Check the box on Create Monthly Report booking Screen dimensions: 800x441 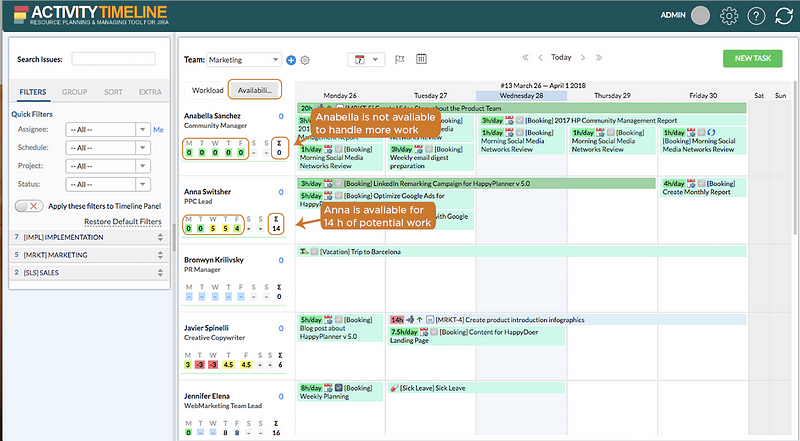tap(702, 183)
